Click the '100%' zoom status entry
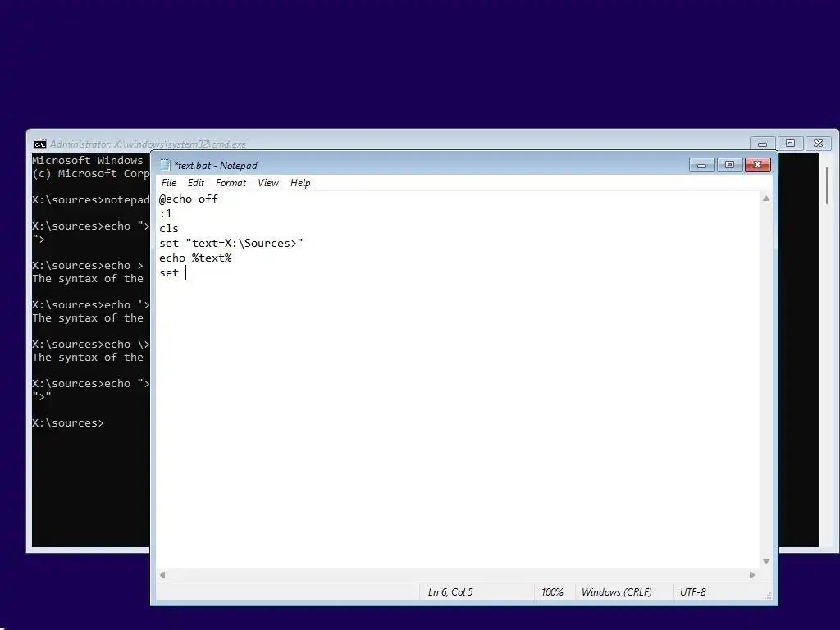 point(552,592)
